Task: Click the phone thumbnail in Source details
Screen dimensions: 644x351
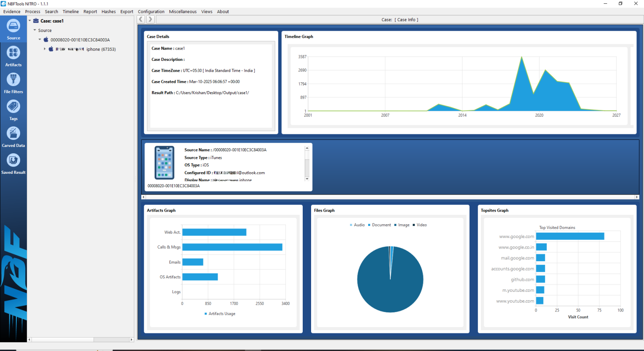Action: point(164,162)
